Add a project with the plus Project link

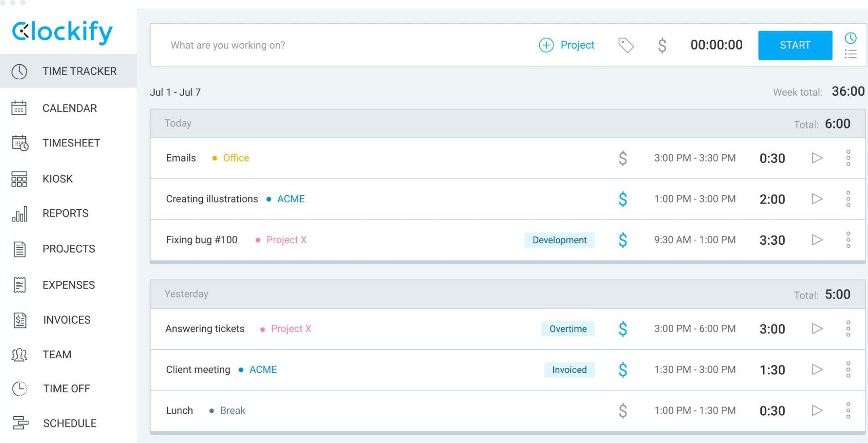coord(567,45)
